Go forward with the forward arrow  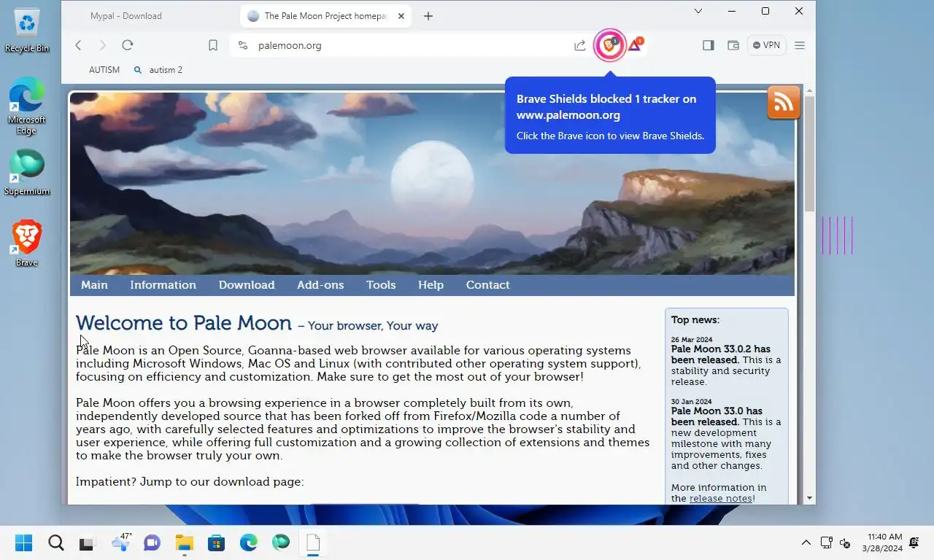(x=103, y=45)
